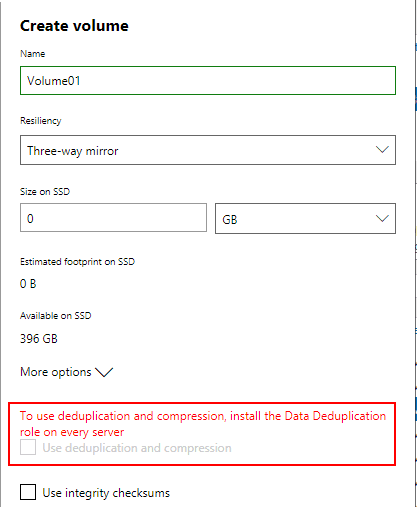417x507 pixels.
Task: Enable the Use integrity checksums checkbox
Action: (28, 492)
